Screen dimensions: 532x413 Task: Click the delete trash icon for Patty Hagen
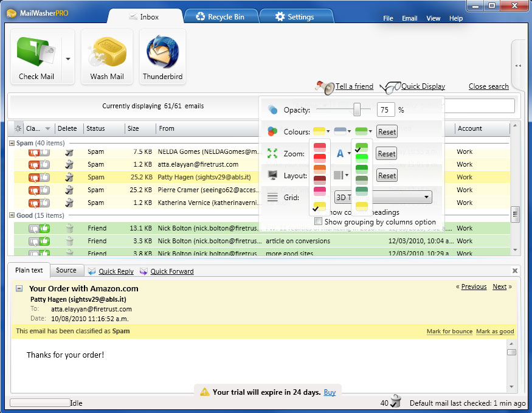(x=69, y=177)
